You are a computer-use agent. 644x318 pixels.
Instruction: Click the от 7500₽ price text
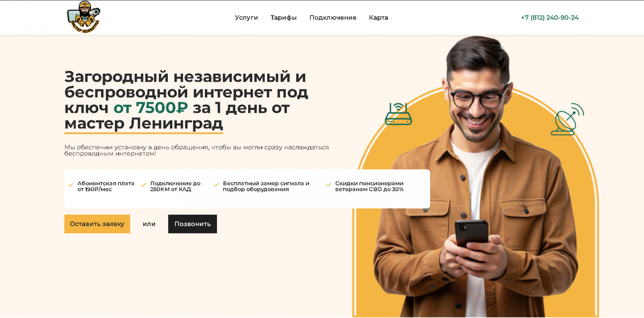[151, 108]
